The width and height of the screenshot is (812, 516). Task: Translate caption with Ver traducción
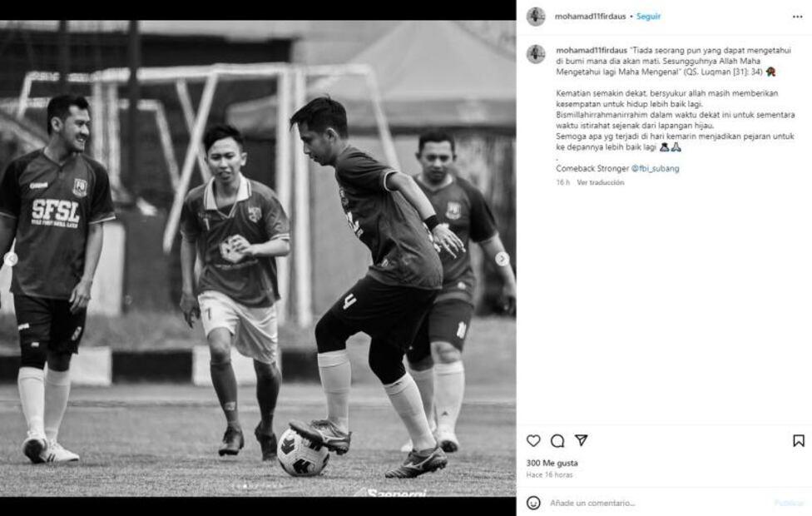[x=600, y=182]
